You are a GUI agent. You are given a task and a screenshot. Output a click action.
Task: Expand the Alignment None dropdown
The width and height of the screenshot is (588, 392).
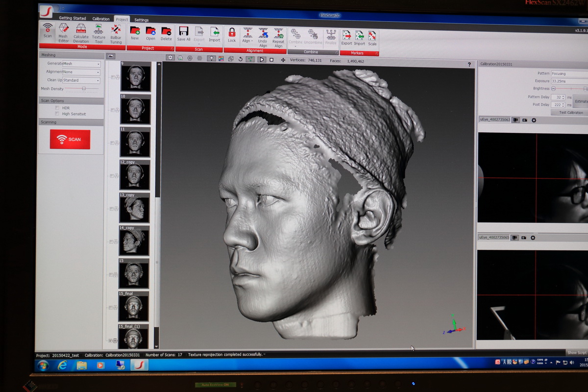pyautogui.click(x=81, y=72)
